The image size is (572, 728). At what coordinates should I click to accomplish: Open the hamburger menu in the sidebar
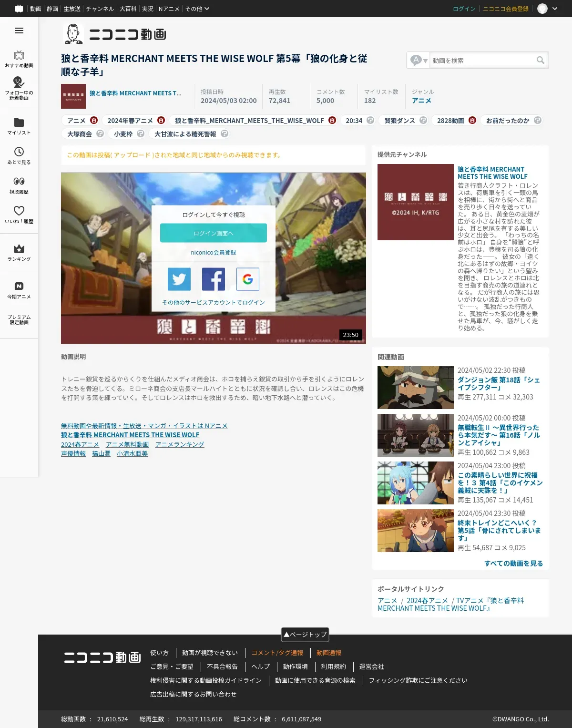tap(19, 31)
